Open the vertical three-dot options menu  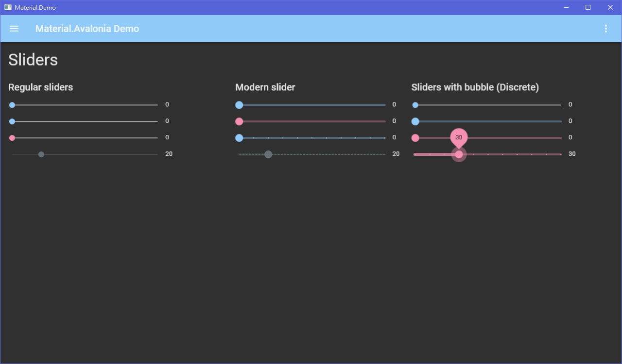point(605,29)
